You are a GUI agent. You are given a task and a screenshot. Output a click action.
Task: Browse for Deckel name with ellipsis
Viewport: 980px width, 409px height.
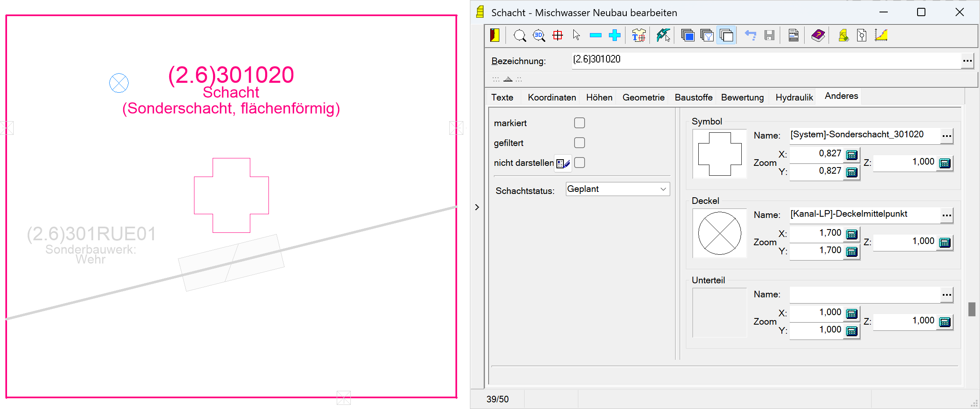point(946,215)
